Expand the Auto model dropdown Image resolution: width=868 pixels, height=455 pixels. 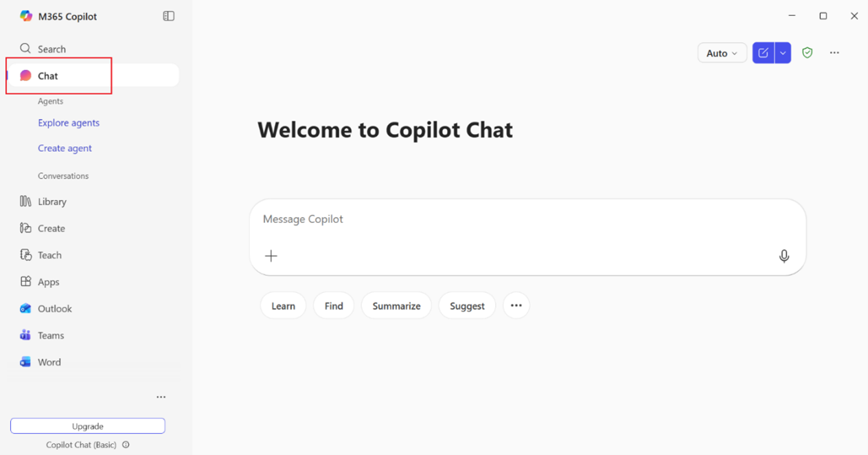pos(722,53)
